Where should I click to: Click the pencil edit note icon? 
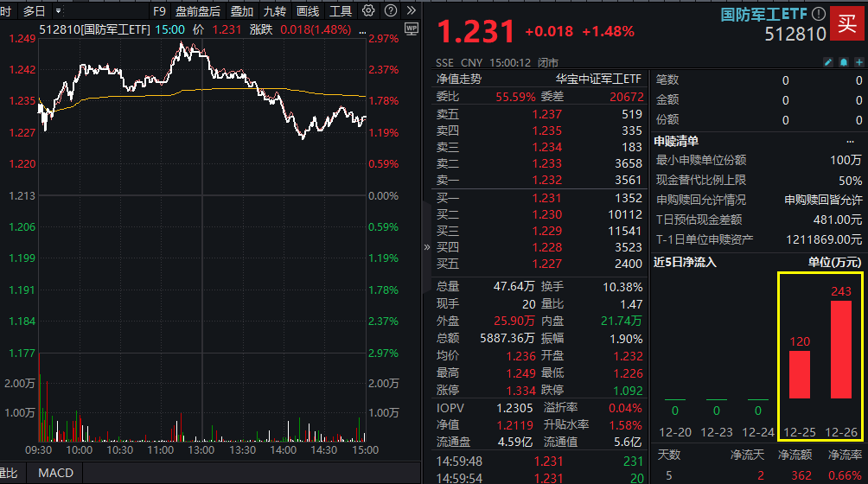827,62
